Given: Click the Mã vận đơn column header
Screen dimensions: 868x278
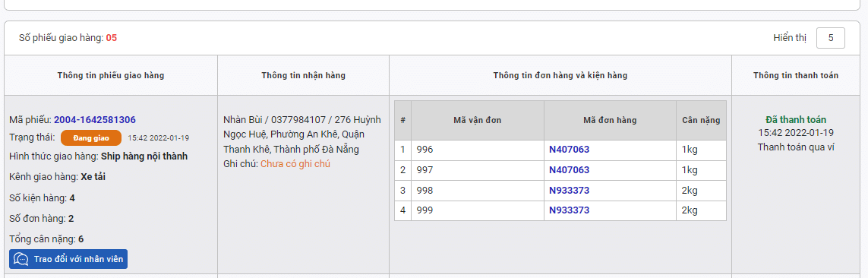Looking at the screenshot, I should (x=478, y=120).
